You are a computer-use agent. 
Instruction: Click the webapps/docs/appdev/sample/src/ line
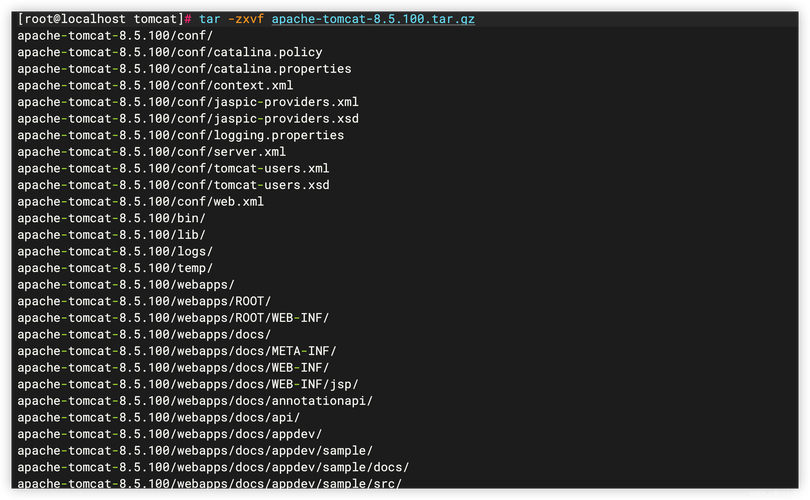point(209,484)
